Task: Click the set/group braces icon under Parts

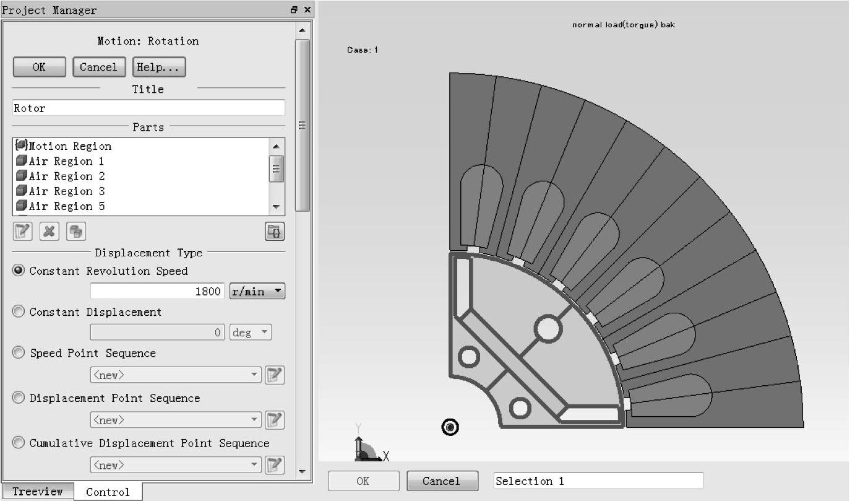Action: click(x=275, y=232)
